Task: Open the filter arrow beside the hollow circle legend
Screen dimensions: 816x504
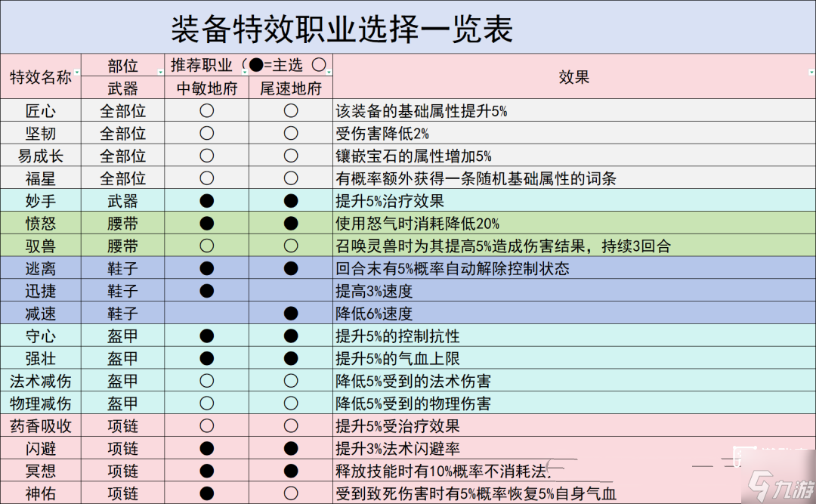Action: pos(329,73)
